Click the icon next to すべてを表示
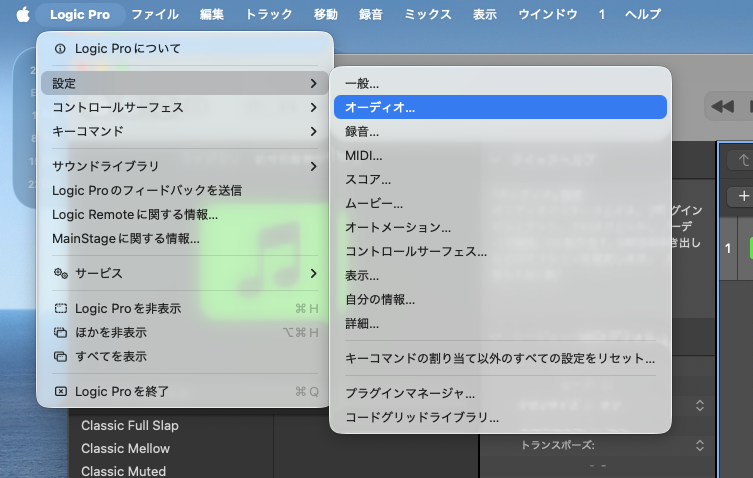The width and height of the screenshot is (753, 478). (x=60, y=356)
